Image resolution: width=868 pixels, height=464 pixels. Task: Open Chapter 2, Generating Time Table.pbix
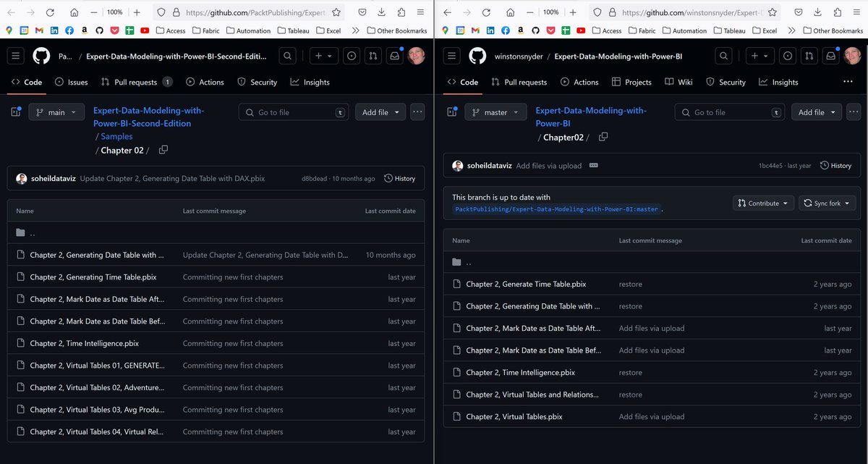pyautogui.click(x=93, y=277)
